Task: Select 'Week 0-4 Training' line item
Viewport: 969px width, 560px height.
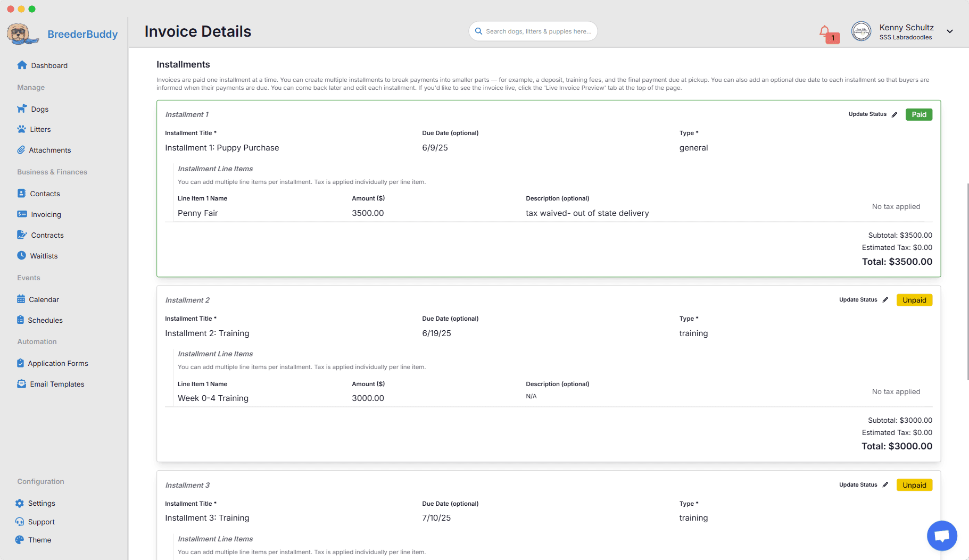Action: click(x=213, y=398)
